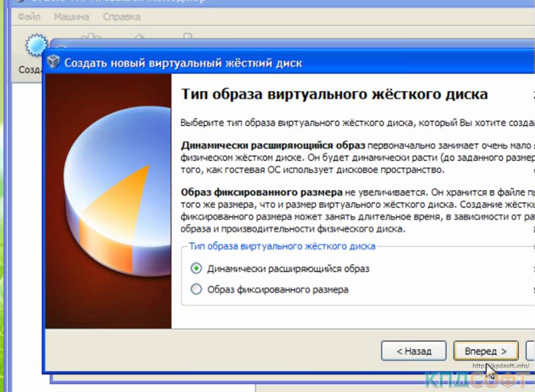The width and height of the screenshot is (535, 392).
Task: Click the "Вперед >" button
Action: 486,351
